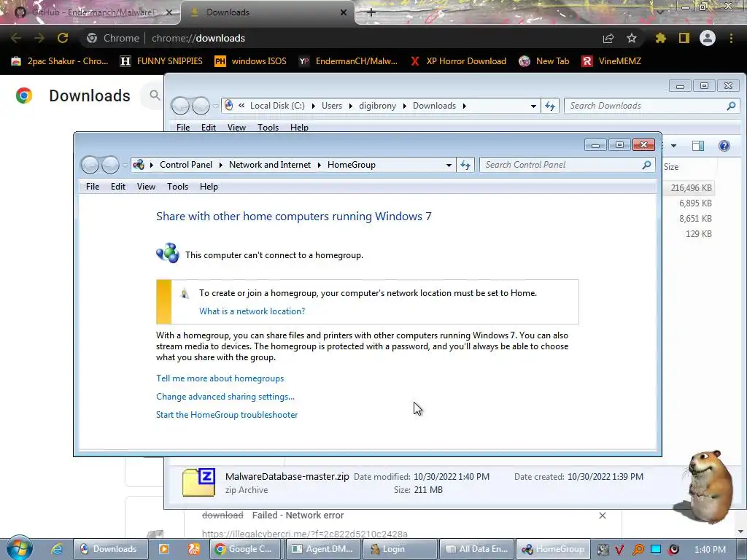
Task: Open Chrome extensions puzzle icon
Action: point(660,38)
